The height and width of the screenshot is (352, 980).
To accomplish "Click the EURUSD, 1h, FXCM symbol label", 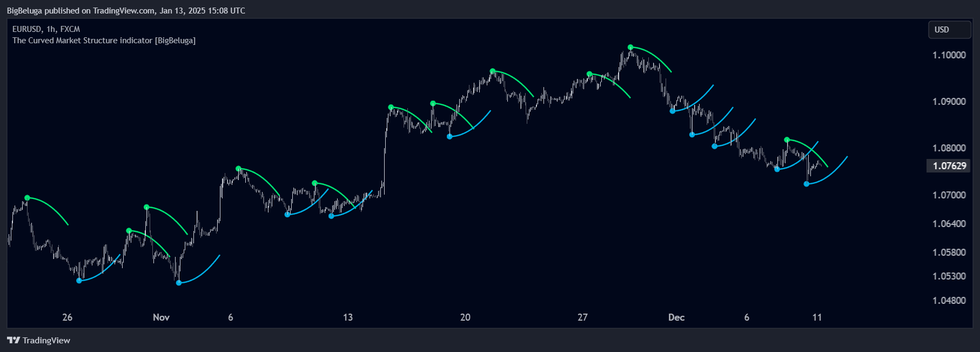I will click(x=46, y=29).
